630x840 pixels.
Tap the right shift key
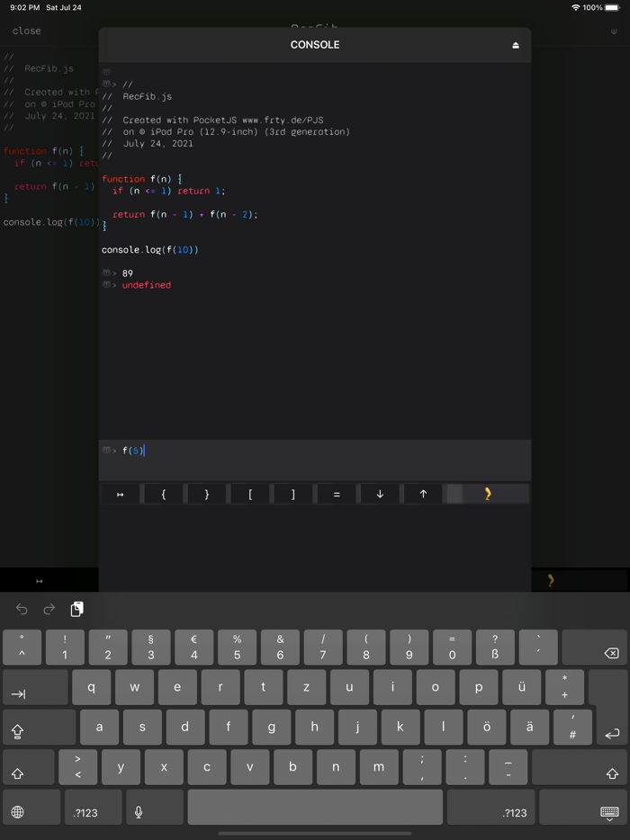coord(580,767)
